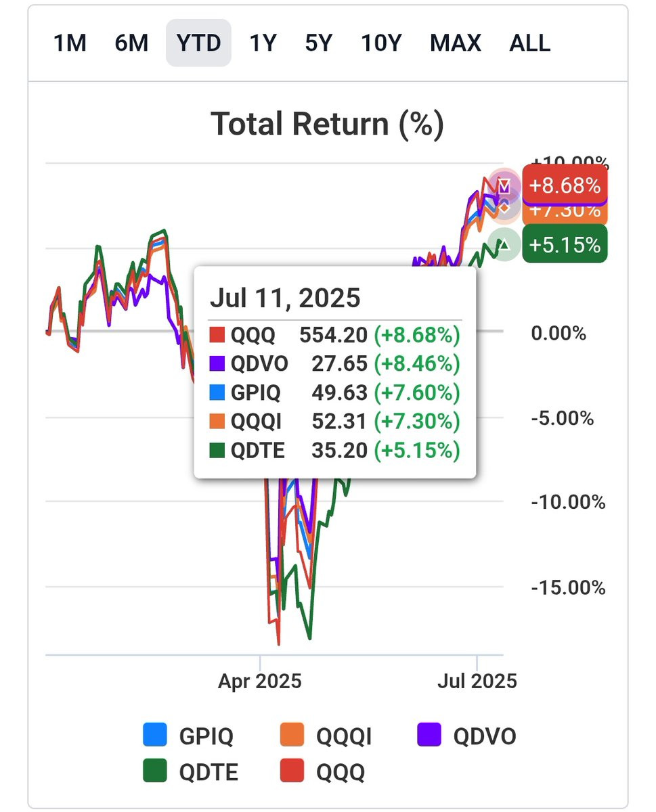Hide the QDTE series via legend label
This screenshot has height=812, width=656.
pos(209,772)
